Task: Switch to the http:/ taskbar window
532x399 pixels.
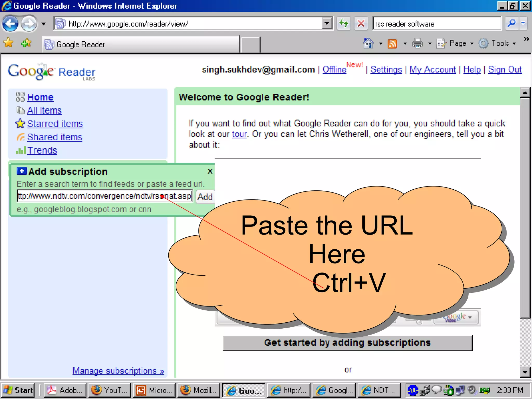Action: (289, 390)
